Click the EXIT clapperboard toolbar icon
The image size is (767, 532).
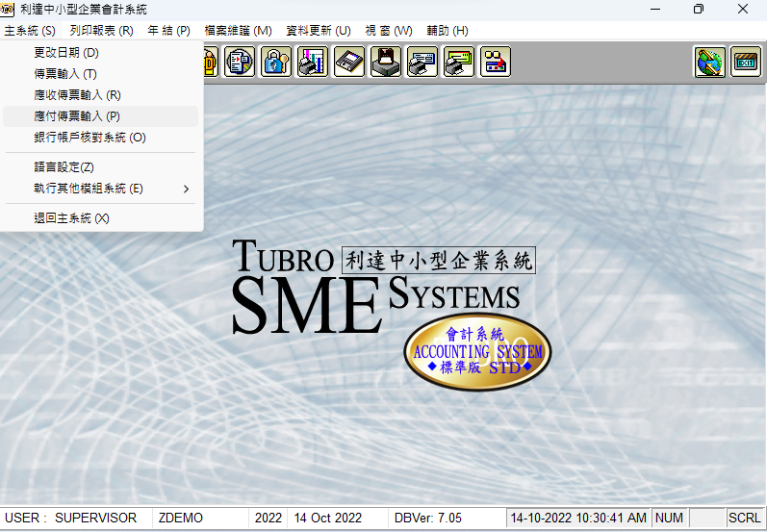click(746, 62)
